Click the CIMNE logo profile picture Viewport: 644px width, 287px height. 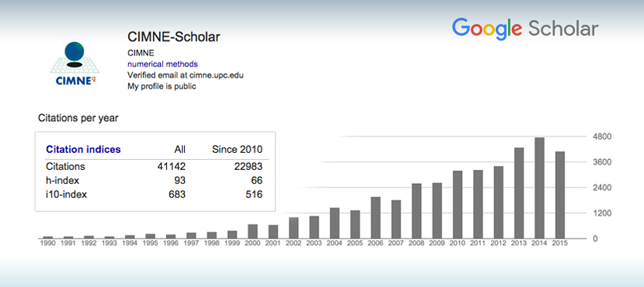[x=75, y=63]
